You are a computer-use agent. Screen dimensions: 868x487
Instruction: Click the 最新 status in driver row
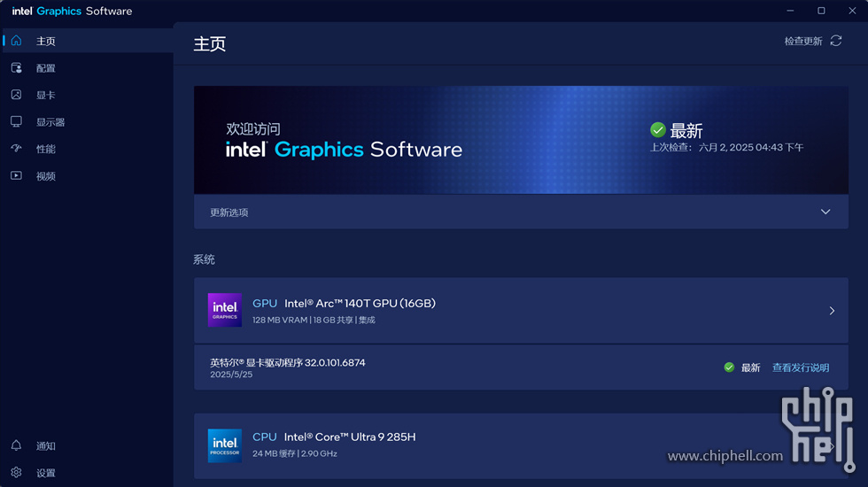[x=751, y=367]
